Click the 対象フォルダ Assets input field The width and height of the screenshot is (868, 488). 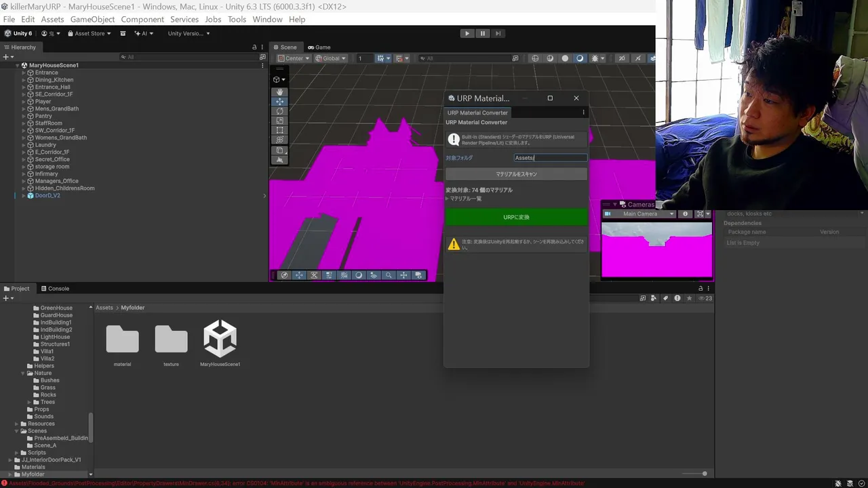pyautogui.click(x=550, y=158)
